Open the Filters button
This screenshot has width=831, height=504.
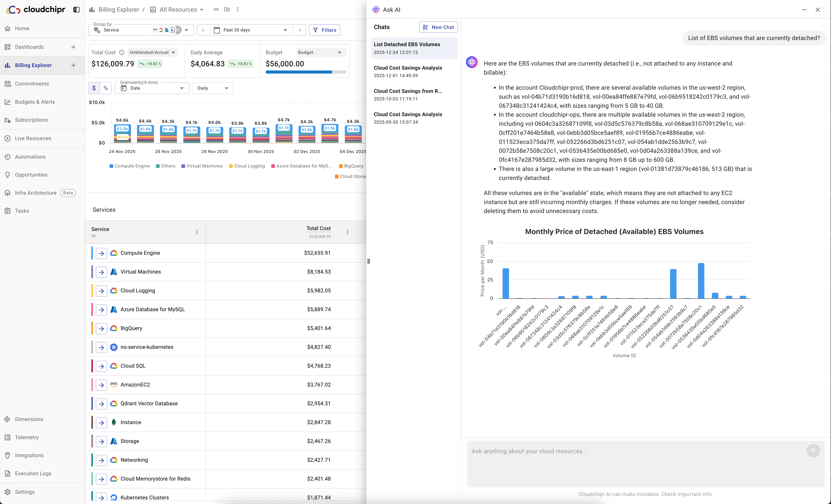(x=324, y=30)
